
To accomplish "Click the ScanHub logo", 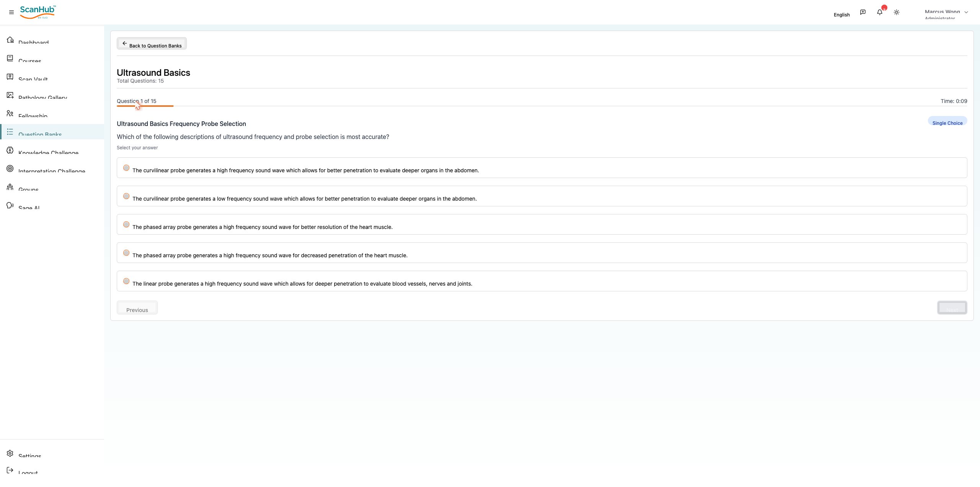I will tap(38, 12).
